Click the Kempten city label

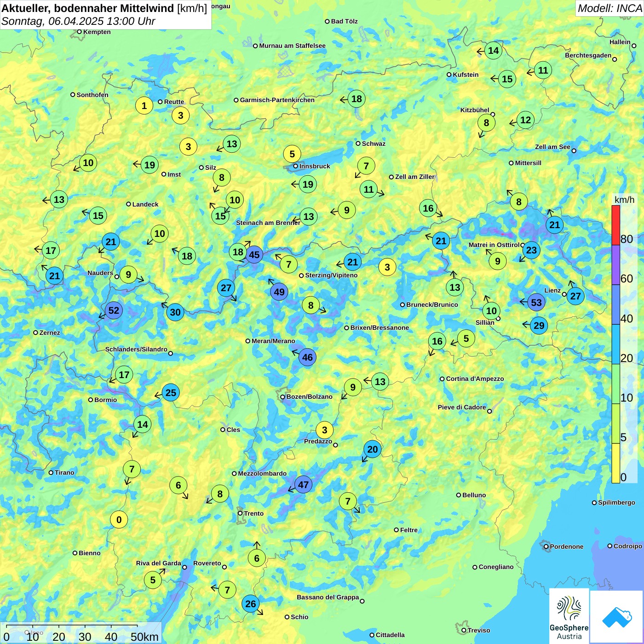[97, 32]
